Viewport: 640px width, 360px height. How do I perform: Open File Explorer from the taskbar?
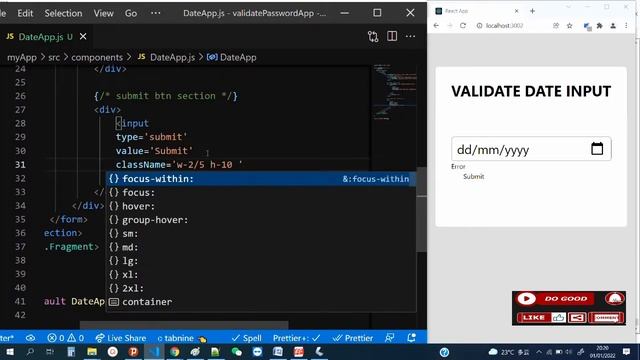92,351
